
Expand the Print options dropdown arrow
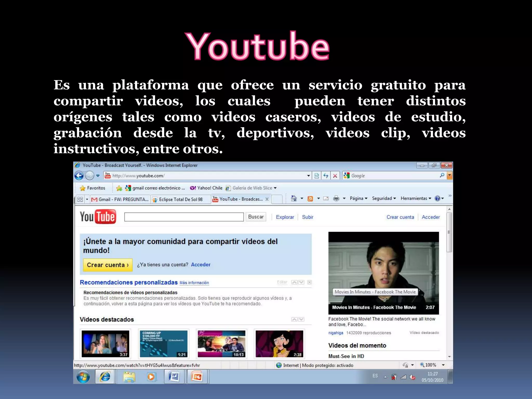[x=344, y=198]
